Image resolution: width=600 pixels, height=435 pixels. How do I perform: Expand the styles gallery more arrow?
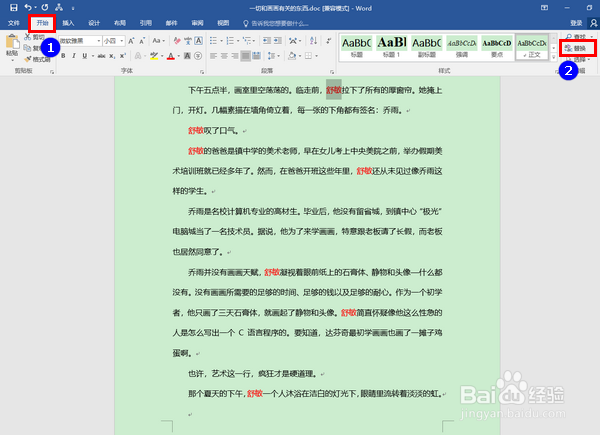coord(554,57)
